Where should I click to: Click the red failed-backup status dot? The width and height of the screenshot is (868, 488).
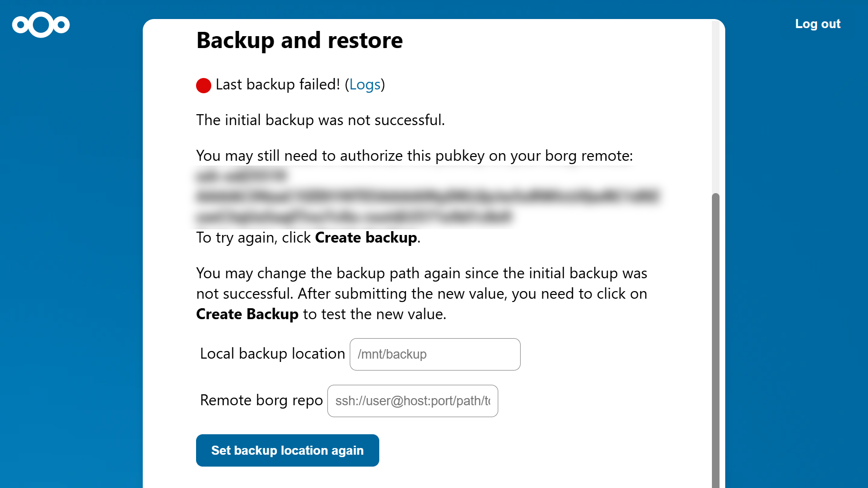pos(204,86)
